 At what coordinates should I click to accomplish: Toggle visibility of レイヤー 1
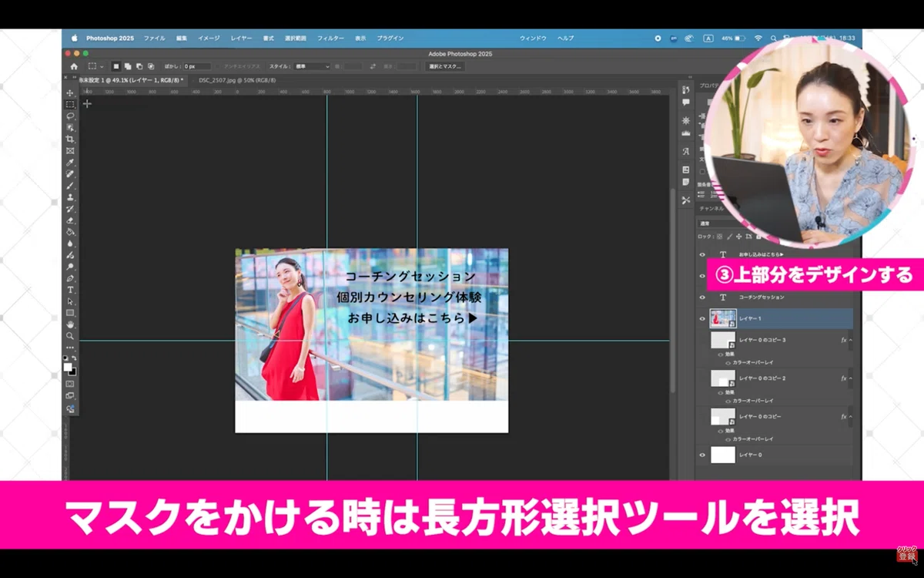point(702,318)
